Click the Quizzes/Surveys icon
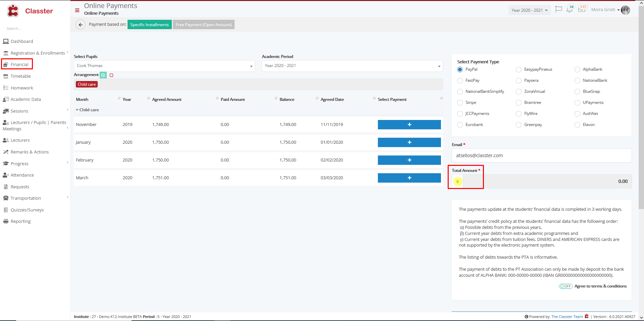Screen dimensions: 644x321 point(6,210)
